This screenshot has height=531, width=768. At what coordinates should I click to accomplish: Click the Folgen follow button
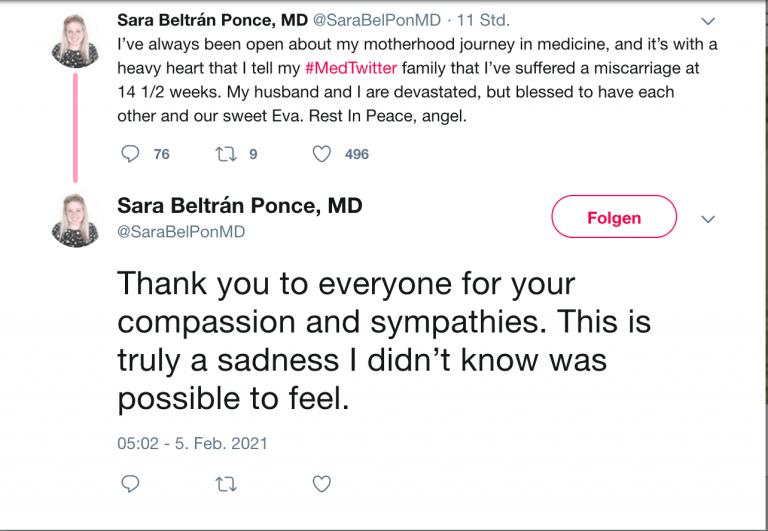point(614,218)
